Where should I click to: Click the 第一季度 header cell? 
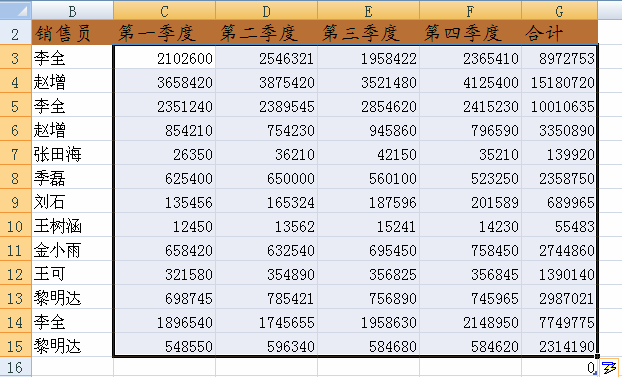[x=164, y=33]
